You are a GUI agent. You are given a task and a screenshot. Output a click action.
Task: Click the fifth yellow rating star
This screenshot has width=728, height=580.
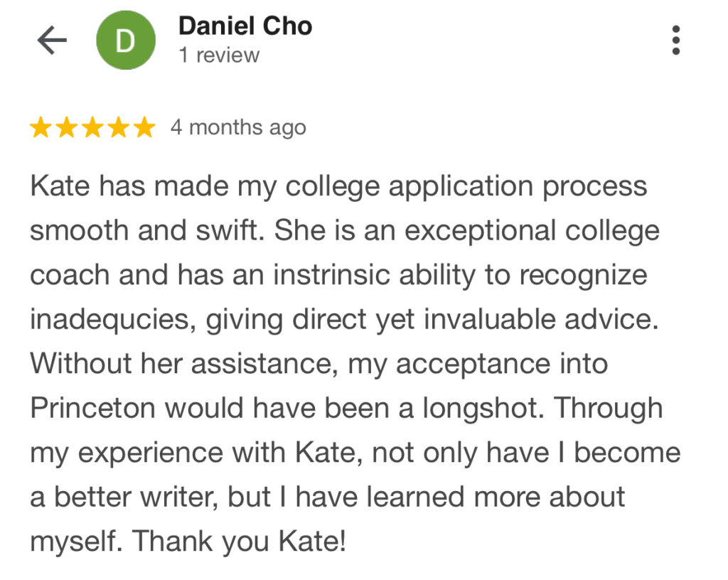click(x=145, y=128)
